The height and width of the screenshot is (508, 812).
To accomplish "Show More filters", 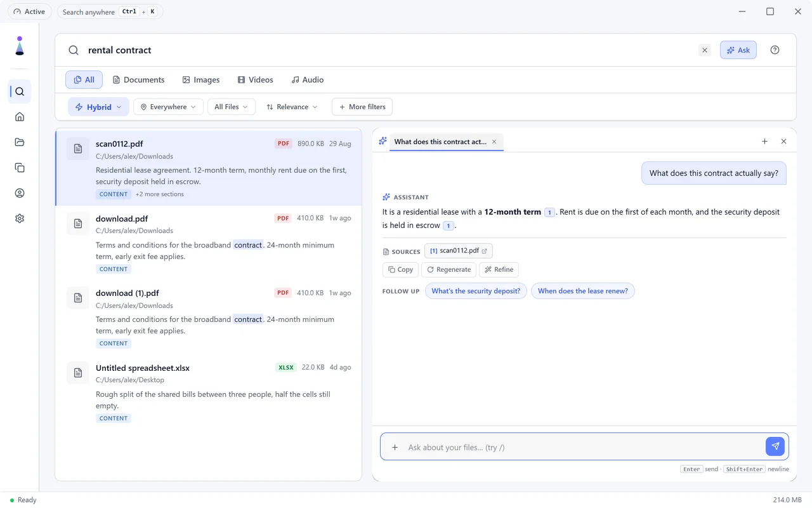I will point(362,107).
